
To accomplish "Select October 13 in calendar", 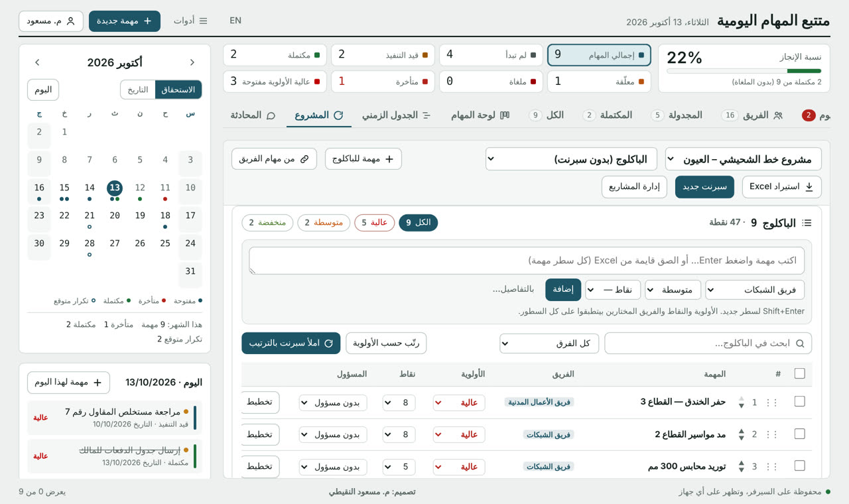I will [x=115, y=188].
